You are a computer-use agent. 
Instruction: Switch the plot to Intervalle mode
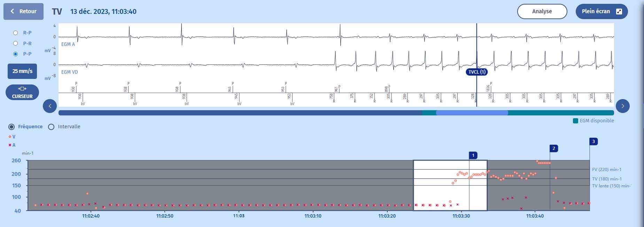(x=52, y=127)
